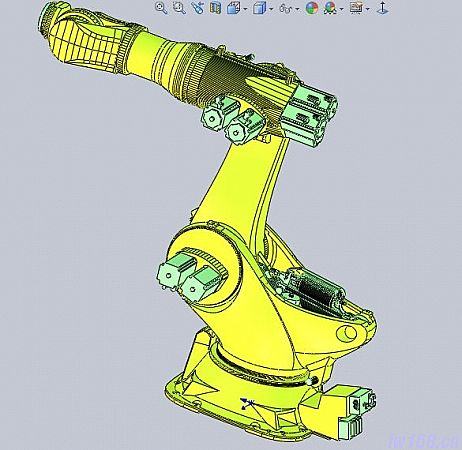Click the Apply Scene icon
This screenshot has width=462, height=450.
330,8
